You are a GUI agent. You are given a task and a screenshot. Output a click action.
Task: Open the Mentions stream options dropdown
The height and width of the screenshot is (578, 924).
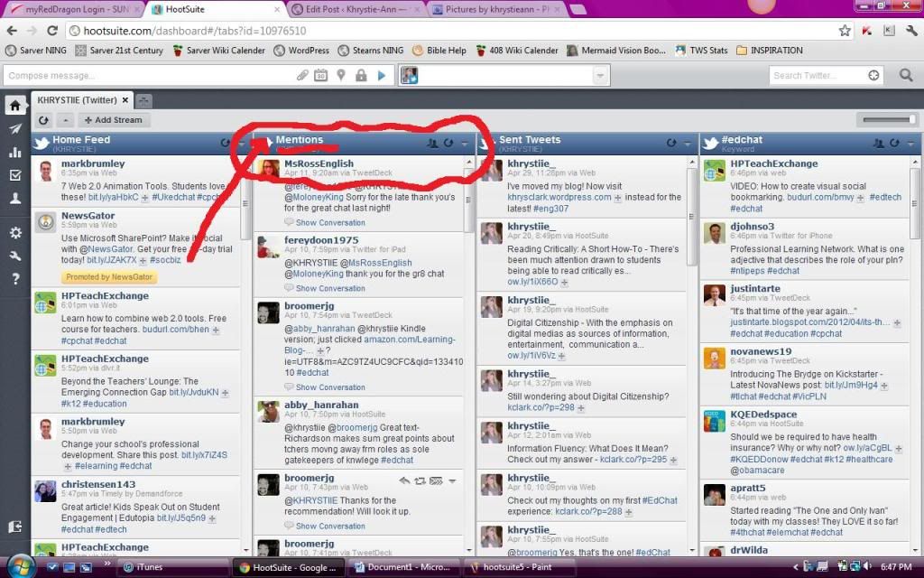[465, 144]
